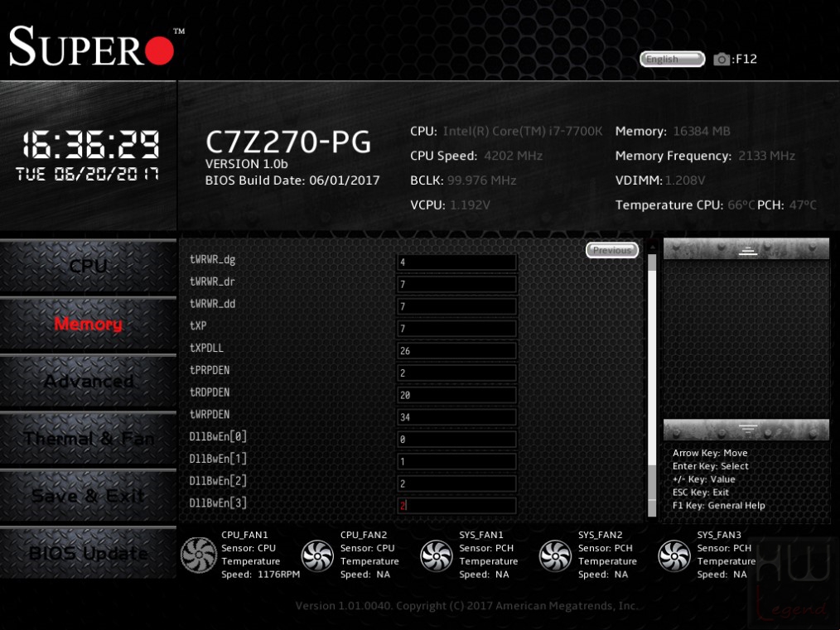Click the SYS_FAN3 label text
840x630 pixels.
(719, 535)
